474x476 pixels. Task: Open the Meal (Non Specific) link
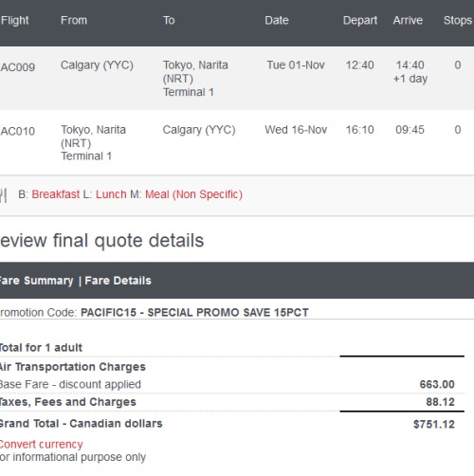click(x=193, y=194)
